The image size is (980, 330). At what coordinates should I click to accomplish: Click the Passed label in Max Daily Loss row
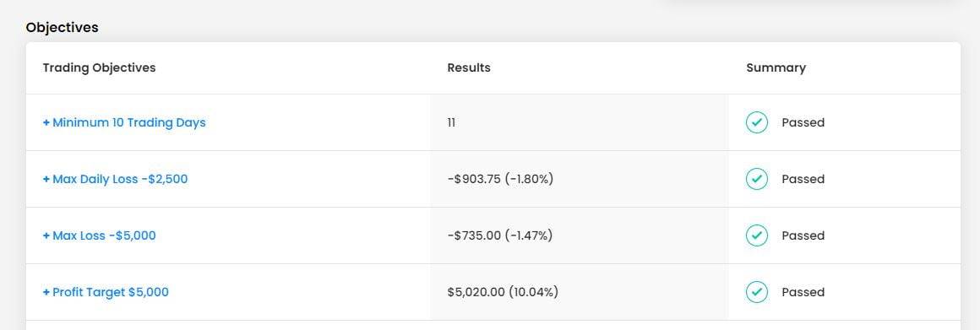(x=803, y=179)
